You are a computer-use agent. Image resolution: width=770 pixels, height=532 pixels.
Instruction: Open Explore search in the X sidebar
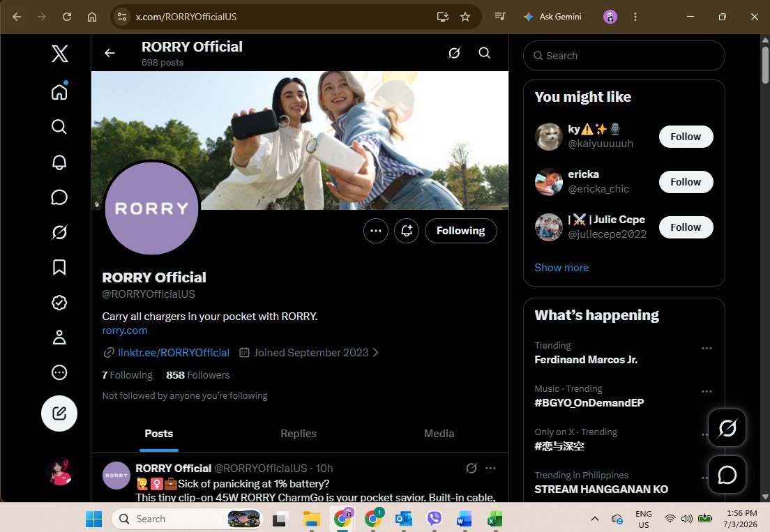[x=59, y=127]
